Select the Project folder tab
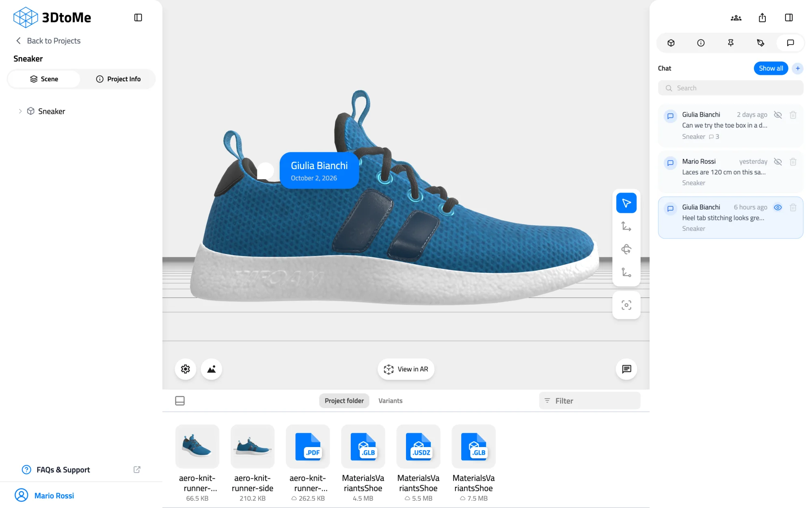This screenshot has height=508, width=812. (344, 401)
